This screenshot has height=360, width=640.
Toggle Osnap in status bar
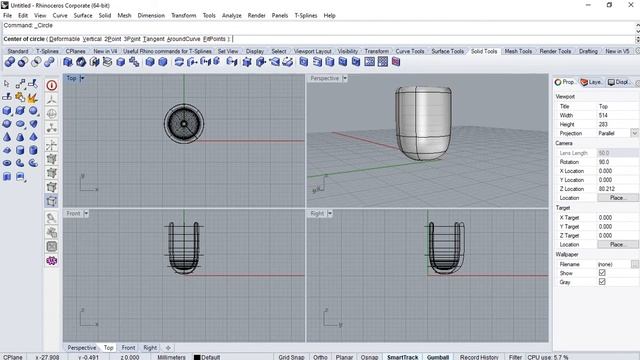point(369,357)
